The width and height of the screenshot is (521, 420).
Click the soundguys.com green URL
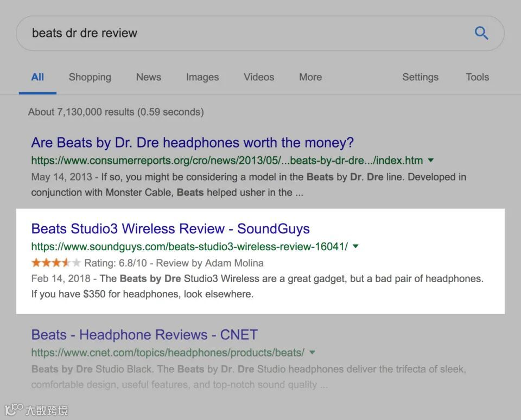pyautogui.click(x=189, y=246)
